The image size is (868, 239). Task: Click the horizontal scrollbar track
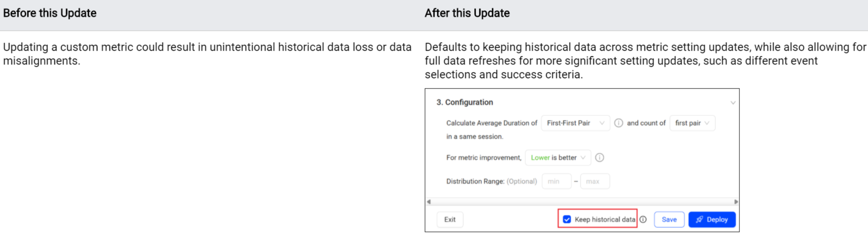point(582,202)
